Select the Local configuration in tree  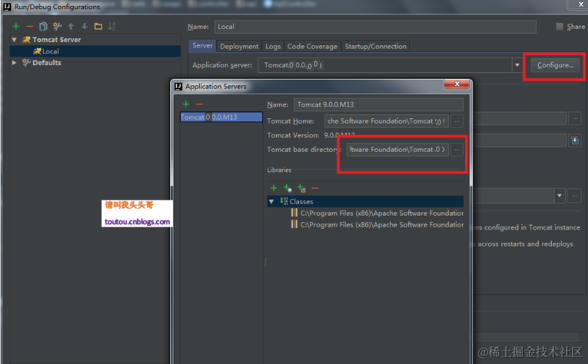point(95,51)
